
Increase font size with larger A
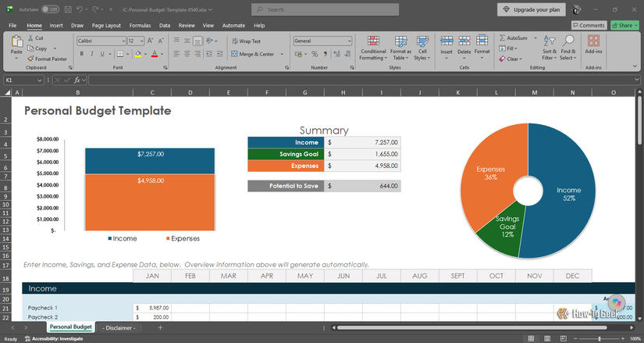151,41
